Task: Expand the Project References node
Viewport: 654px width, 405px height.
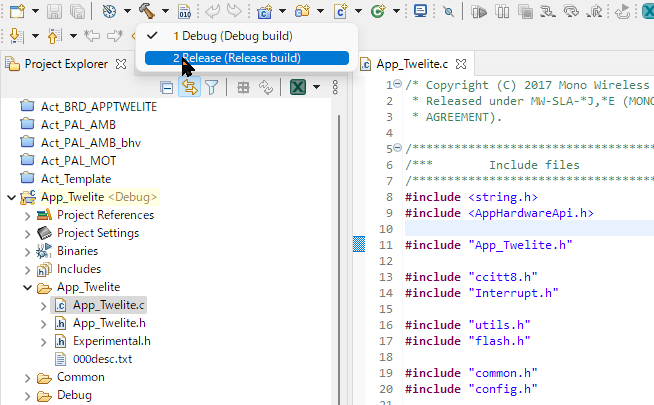Action: 28,215
